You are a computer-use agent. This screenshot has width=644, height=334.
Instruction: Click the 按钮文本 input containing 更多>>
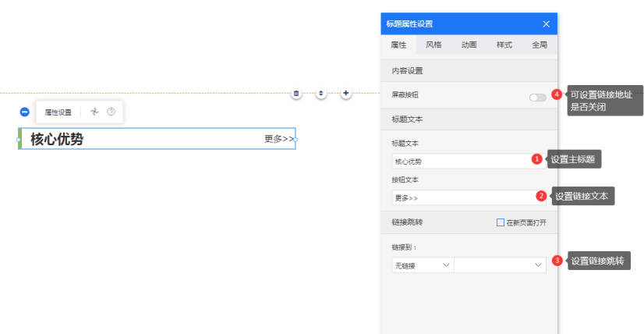(469, 197)
